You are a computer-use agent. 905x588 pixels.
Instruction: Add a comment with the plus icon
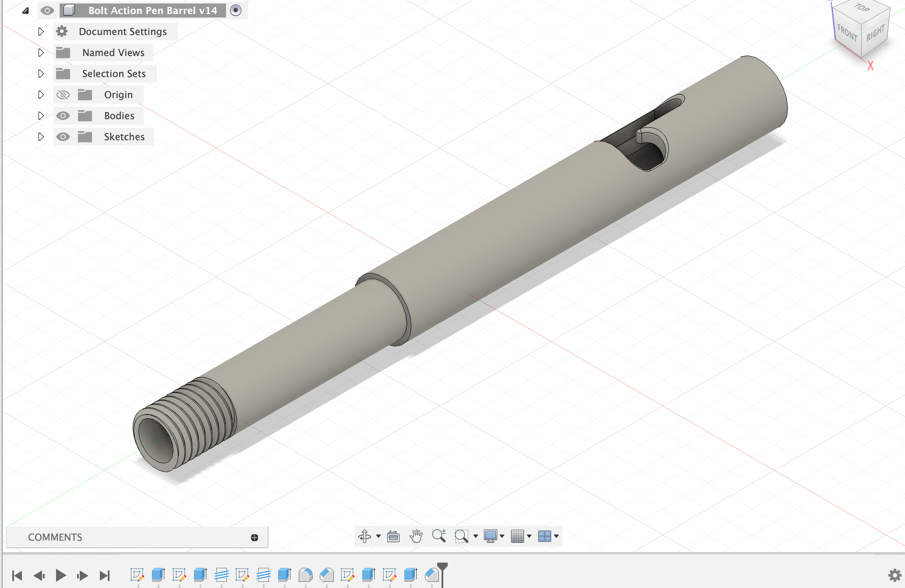tap(255, 538)
